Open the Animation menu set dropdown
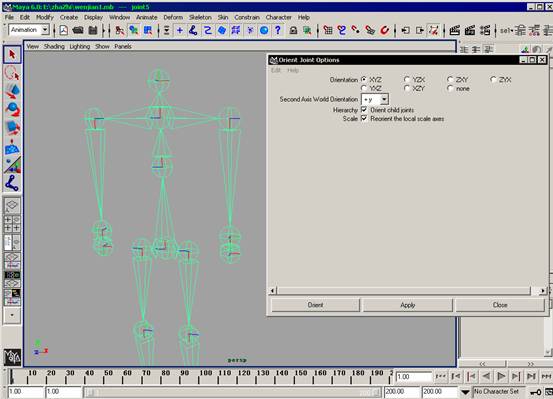This screenshot has height=399, width=553. click(x=29, y=30)
